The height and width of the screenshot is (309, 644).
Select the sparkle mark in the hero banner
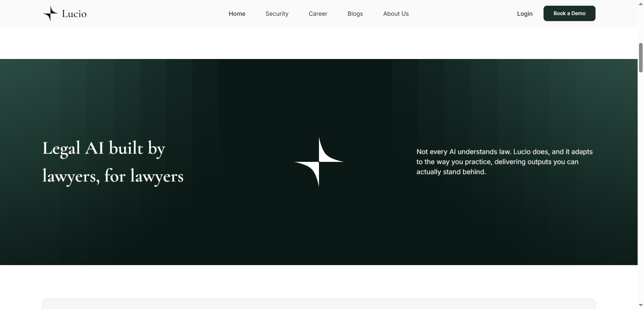click(x=319, y=162)
